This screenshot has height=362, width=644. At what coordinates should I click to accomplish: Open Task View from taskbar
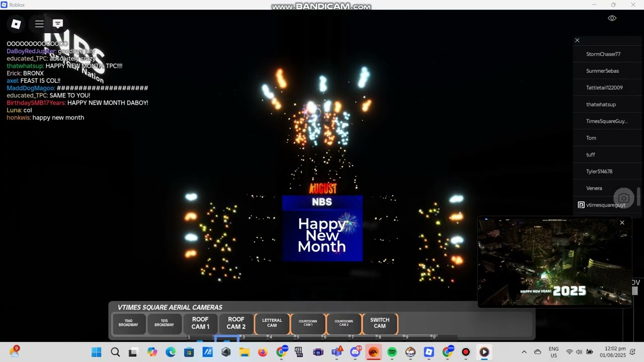(x=133, y=352)
